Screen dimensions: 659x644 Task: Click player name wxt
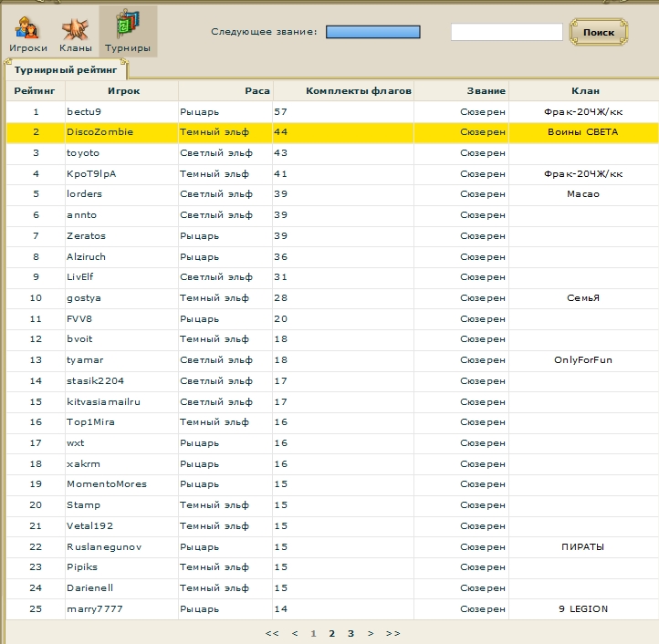pos(76,443)
